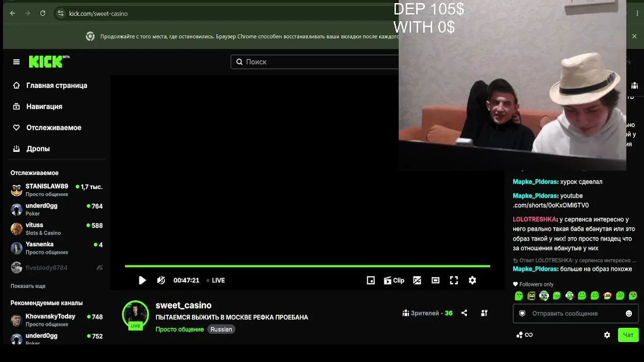The image size is (644, 362).
Task: Open the youtube.com/shorts link in chat
Action: (x=550, y=201)
